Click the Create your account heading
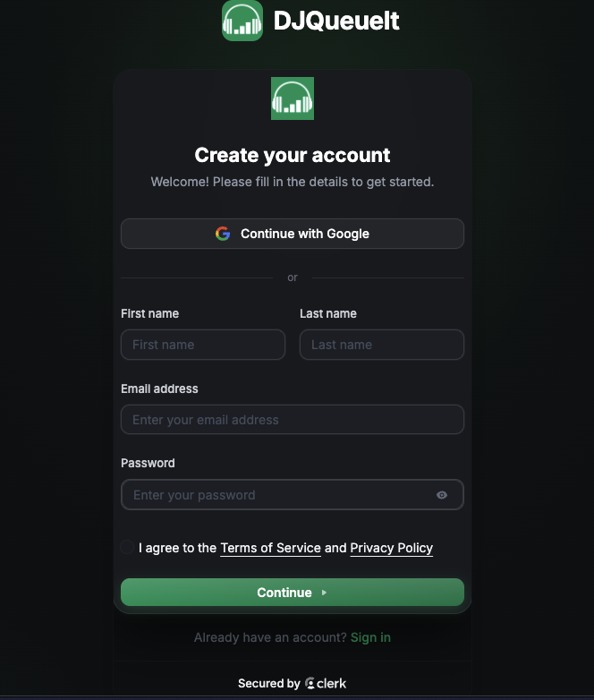Image resolution: width=594 pixels, height=700 pixels. point(293,155)
